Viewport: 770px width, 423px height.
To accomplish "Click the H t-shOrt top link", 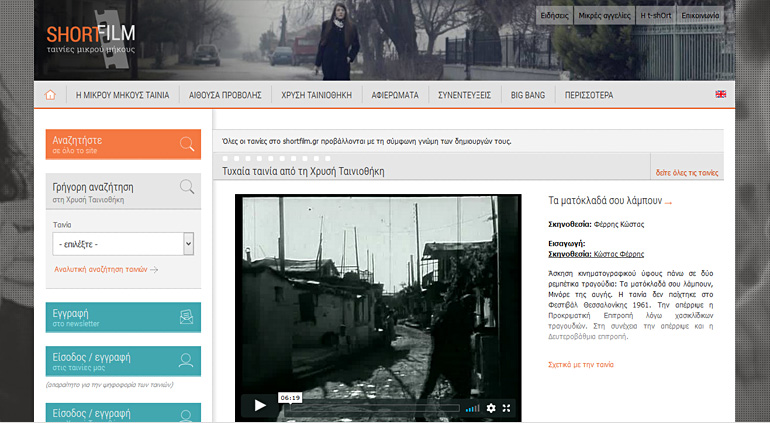I will pos(656,15).
